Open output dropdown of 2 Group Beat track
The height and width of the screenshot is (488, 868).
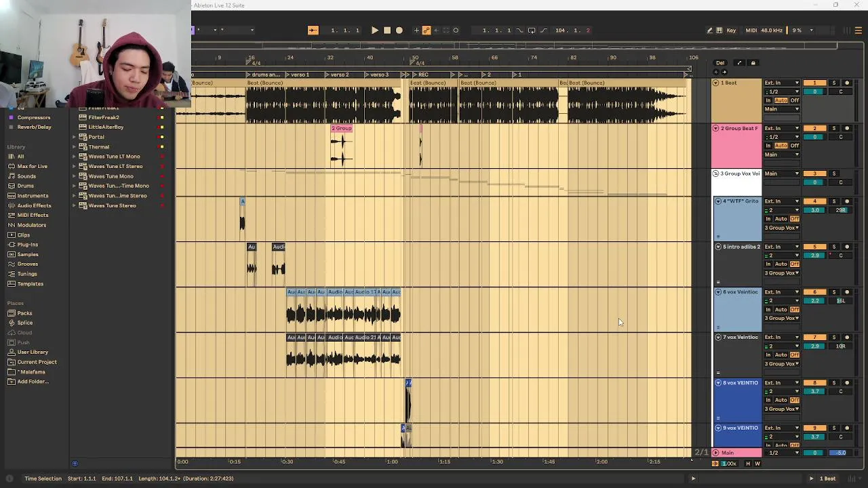coord(783,155)
